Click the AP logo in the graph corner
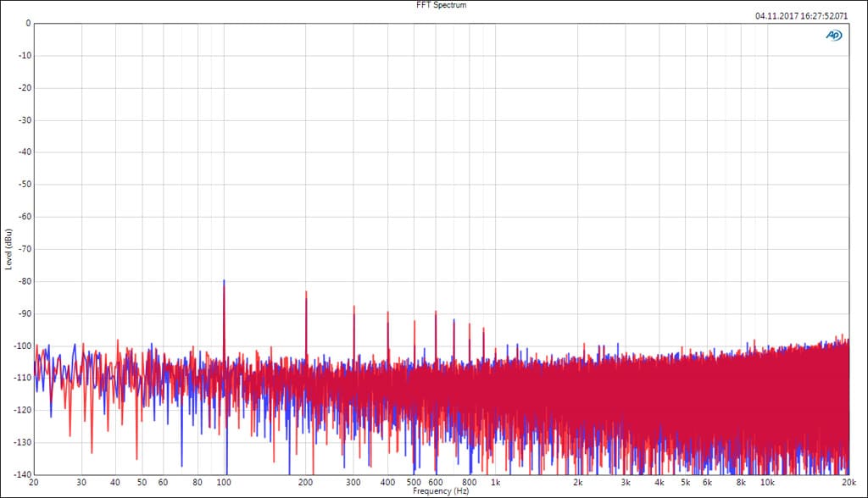The height and width of the screenshot is (498, 868). pyautogui.click(x=834, y=35)
